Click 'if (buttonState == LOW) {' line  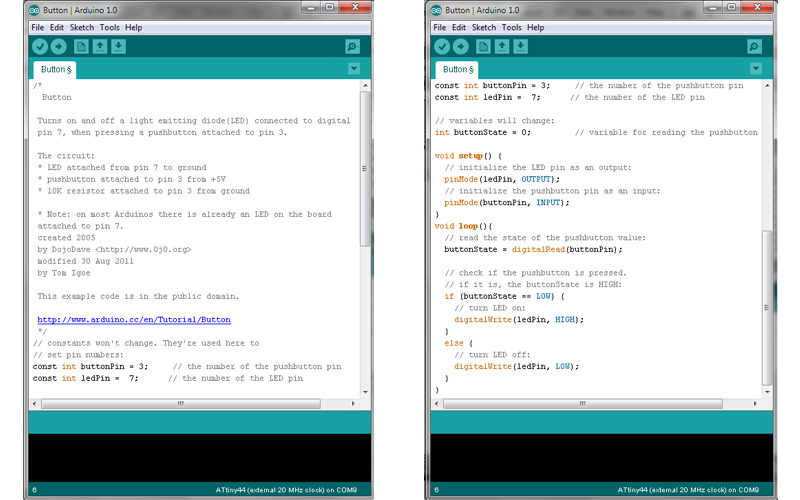(x=504, y=296)
